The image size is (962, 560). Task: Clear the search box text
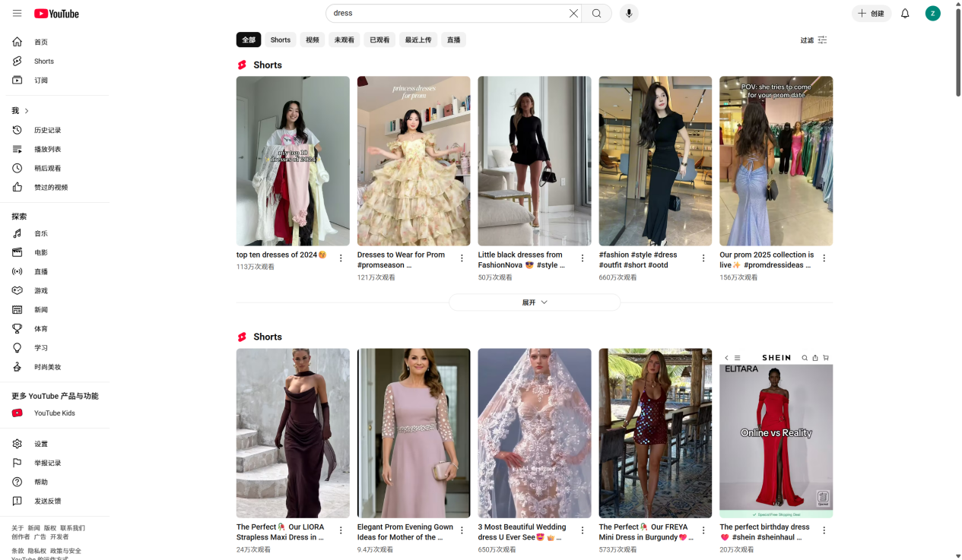[573, 14]
